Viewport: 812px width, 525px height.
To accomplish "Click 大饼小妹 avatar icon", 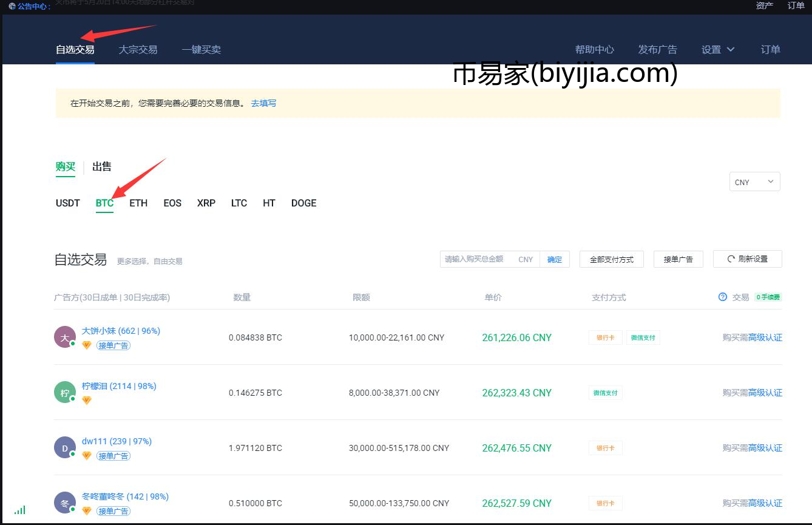I will pos(64,337).
